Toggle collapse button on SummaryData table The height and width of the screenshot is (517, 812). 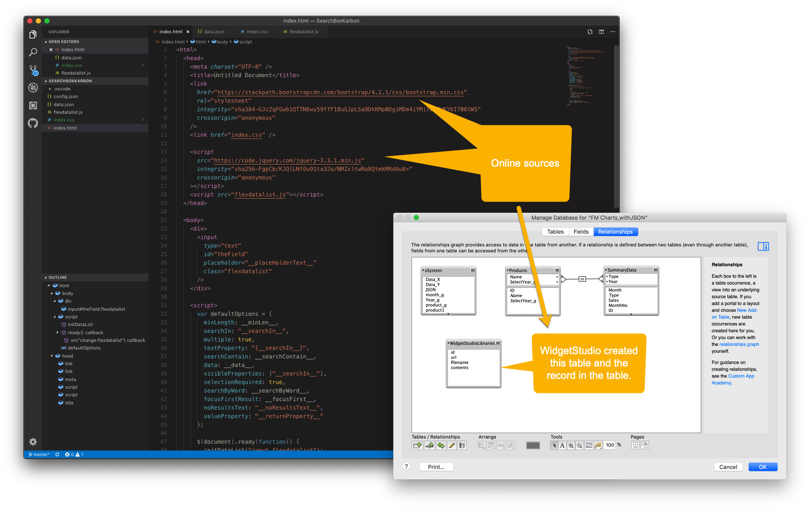click(x=655, y=270)
